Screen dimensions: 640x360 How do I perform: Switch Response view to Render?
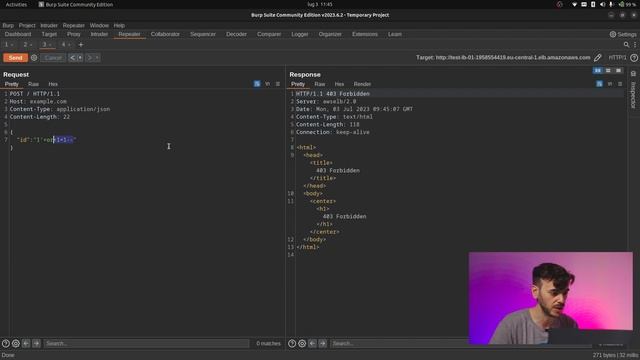[x=362, y=84]
